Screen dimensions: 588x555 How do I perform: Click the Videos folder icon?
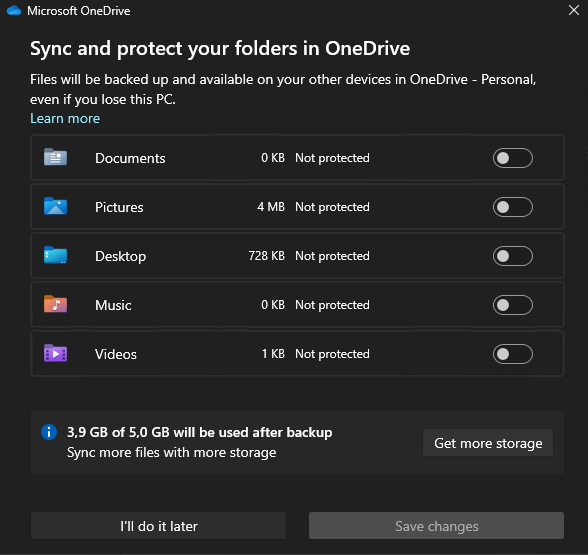point(56,353)
